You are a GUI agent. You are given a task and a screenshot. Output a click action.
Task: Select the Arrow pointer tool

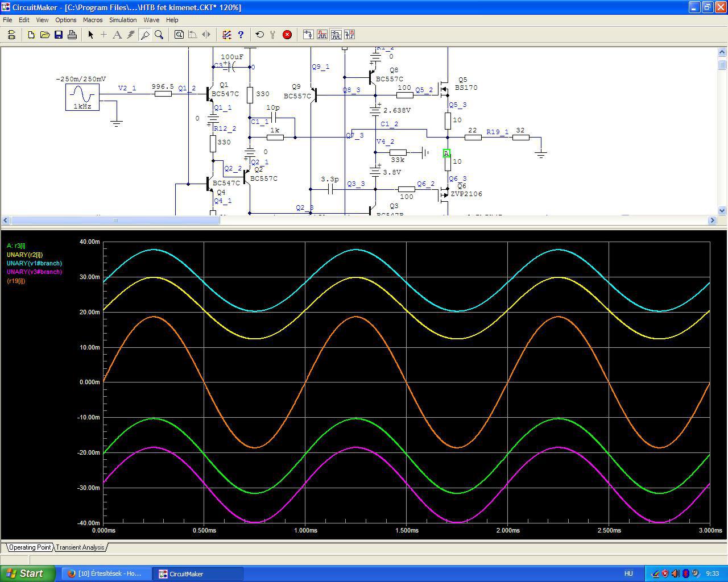[x=90, y=35]
